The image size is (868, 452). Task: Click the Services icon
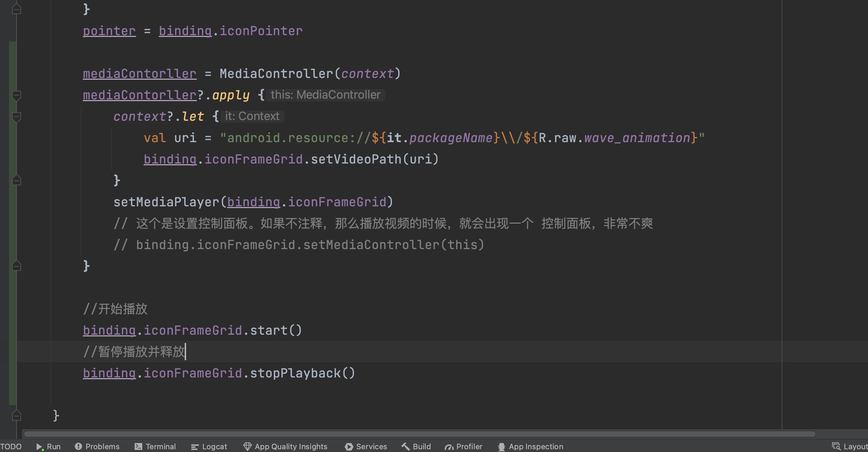[x=349, y=446]
